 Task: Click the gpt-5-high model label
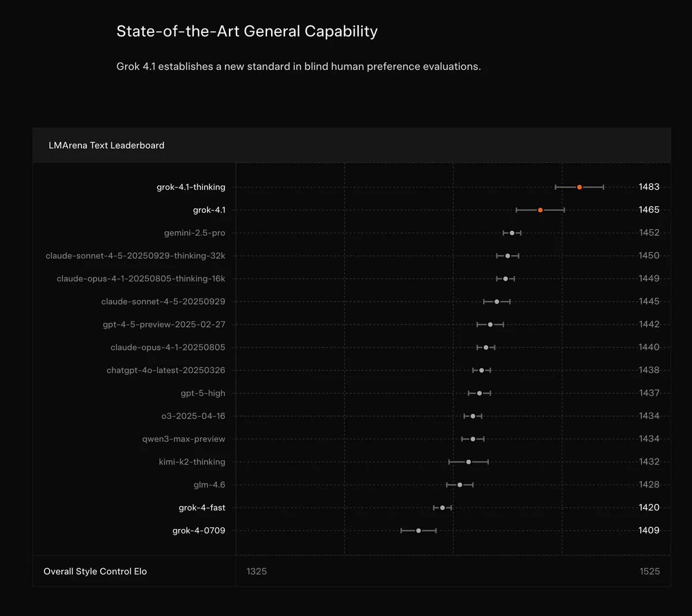tap(203, 393)
